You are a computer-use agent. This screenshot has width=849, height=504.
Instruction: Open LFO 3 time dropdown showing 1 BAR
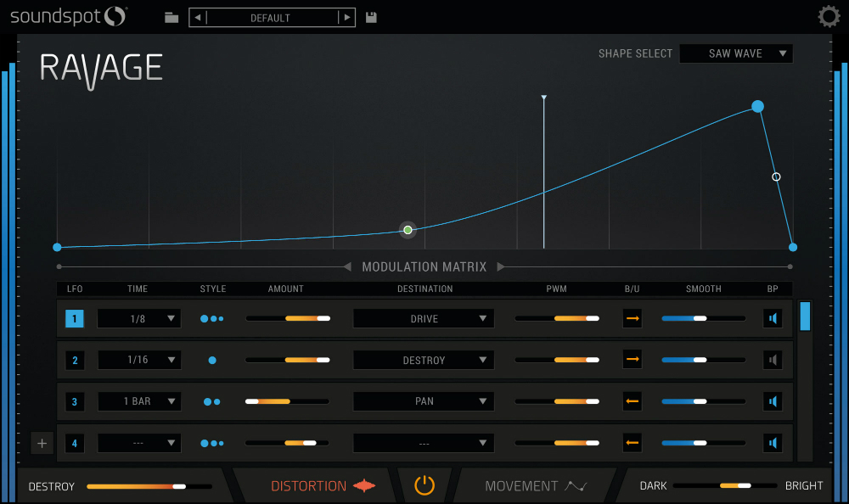tap(139, 401)
